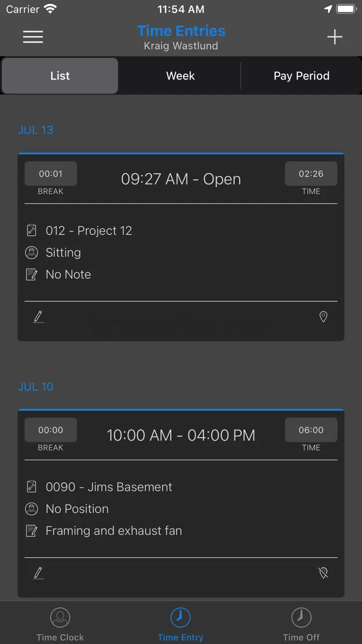Select the List view segment
This screenshot has height=644, width=362.
tap(60, 76)
